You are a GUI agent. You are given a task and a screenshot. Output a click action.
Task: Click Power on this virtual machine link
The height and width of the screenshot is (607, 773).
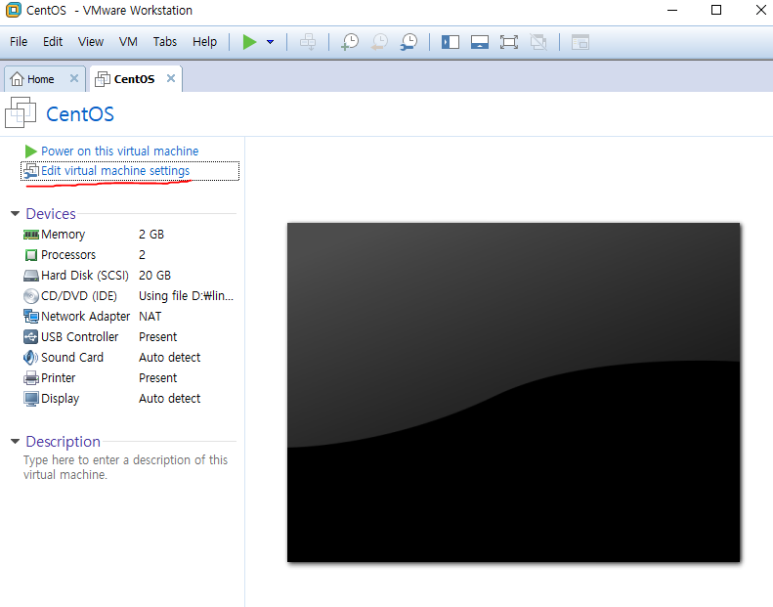[120, 151]
